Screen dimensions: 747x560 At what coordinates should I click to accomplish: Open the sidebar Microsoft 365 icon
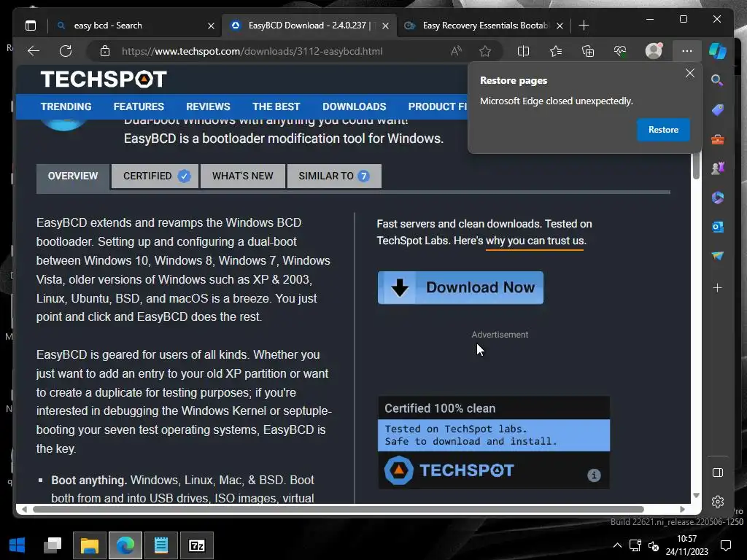pos(718,197)
